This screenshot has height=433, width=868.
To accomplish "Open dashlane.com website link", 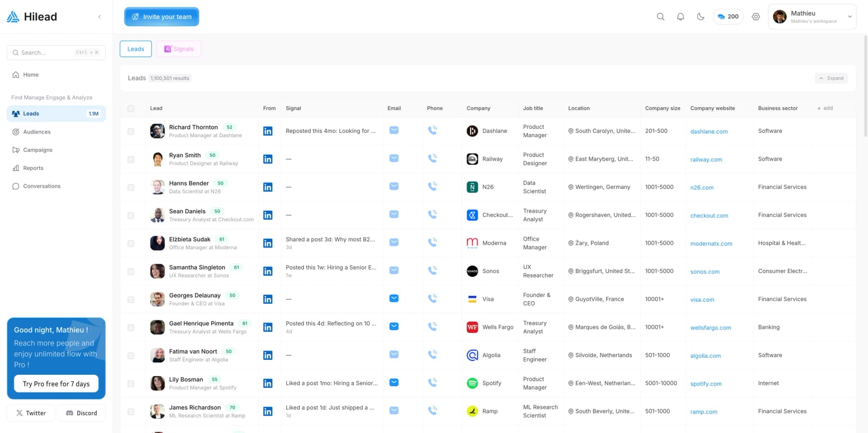I will click(709, 132).
